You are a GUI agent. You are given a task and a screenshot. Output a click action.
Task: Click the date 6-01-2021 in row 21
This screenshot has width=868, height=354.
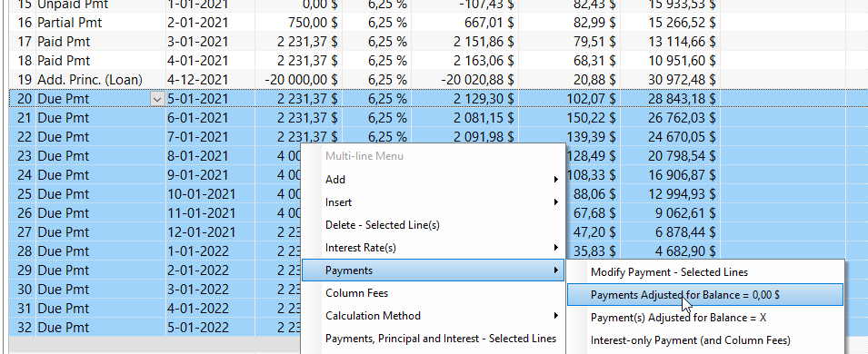(197, 118)
